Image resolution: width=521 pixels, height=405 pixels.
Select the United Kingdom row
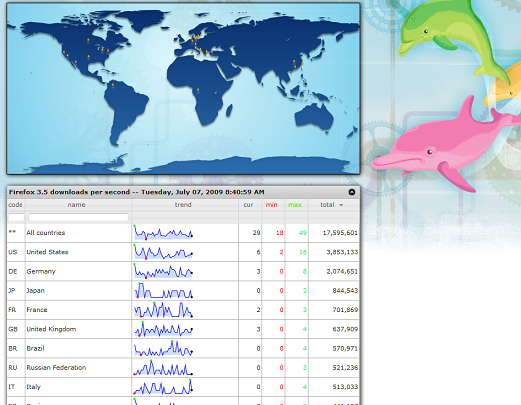coord(183,329)
